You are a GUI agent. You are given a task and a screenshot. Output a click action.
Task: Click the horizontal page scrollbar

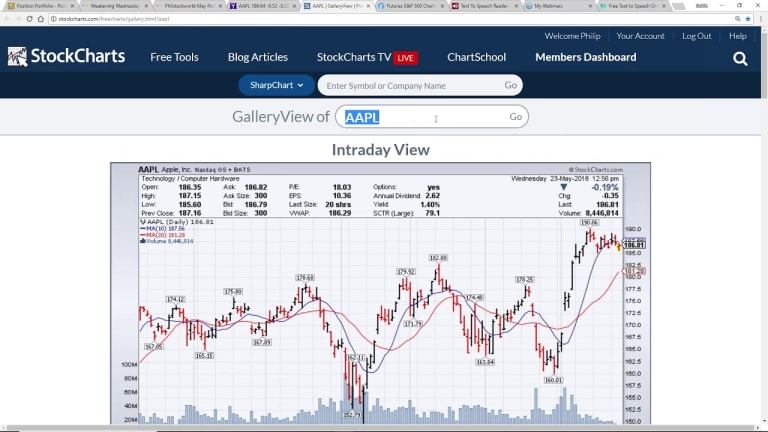(380, 429)
